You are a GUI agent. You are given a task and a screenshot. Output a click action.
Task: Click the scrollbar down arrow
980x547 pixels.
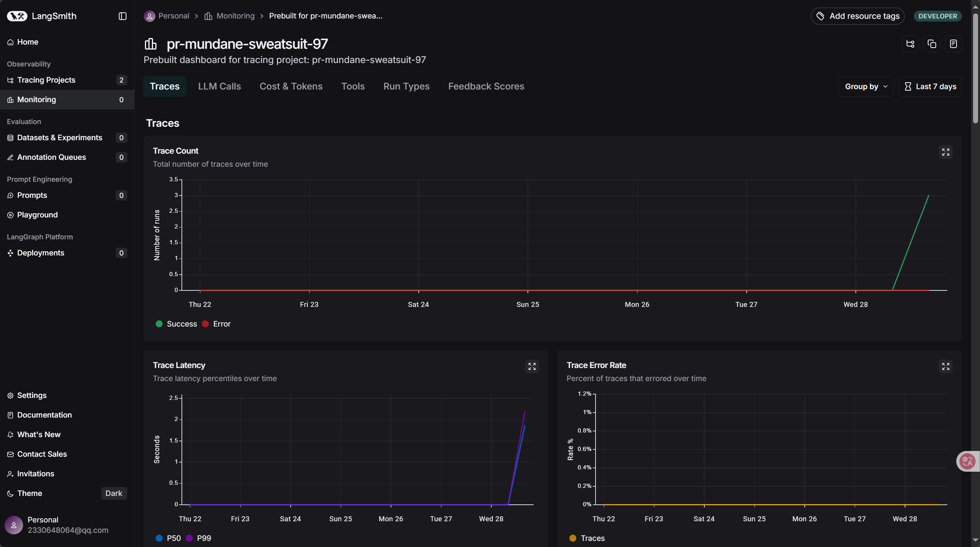coord(975,540)
